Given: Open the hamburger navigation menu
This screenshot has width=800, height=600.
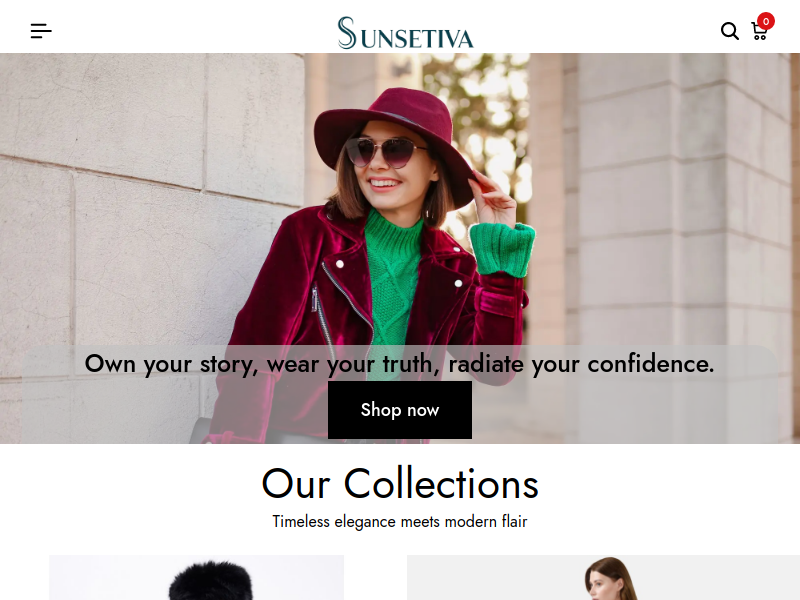Looking at the screenshot, I should (41, 31).
